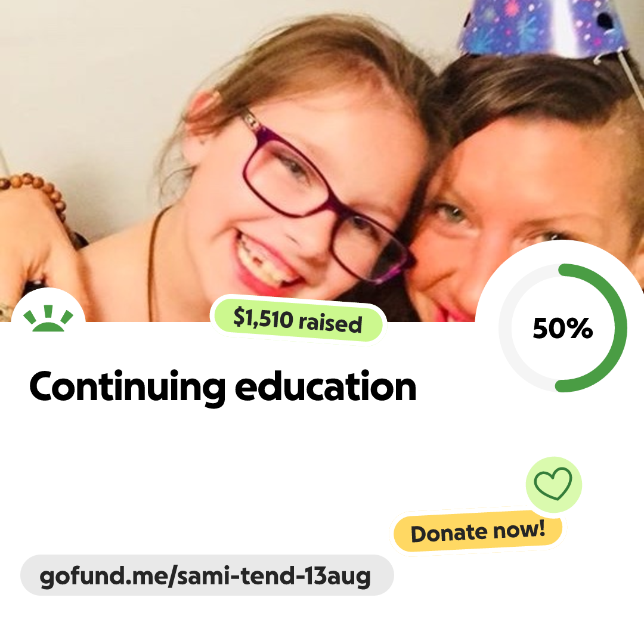644x644 pixels.
Task: Click the 50% progress label
Action: coord(563,328)
